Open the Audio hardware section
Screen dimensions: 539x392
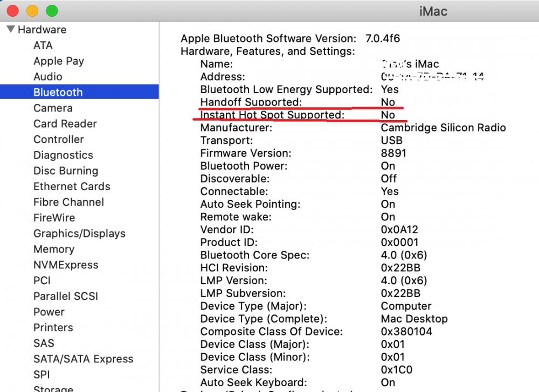pyautogui.click(x=48, y=76)
